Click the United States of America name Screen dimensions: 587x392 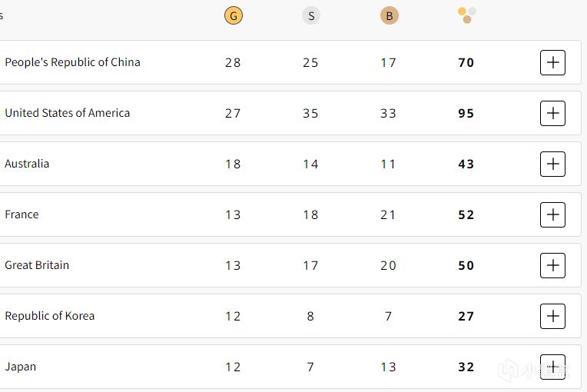tap(68, 113)
